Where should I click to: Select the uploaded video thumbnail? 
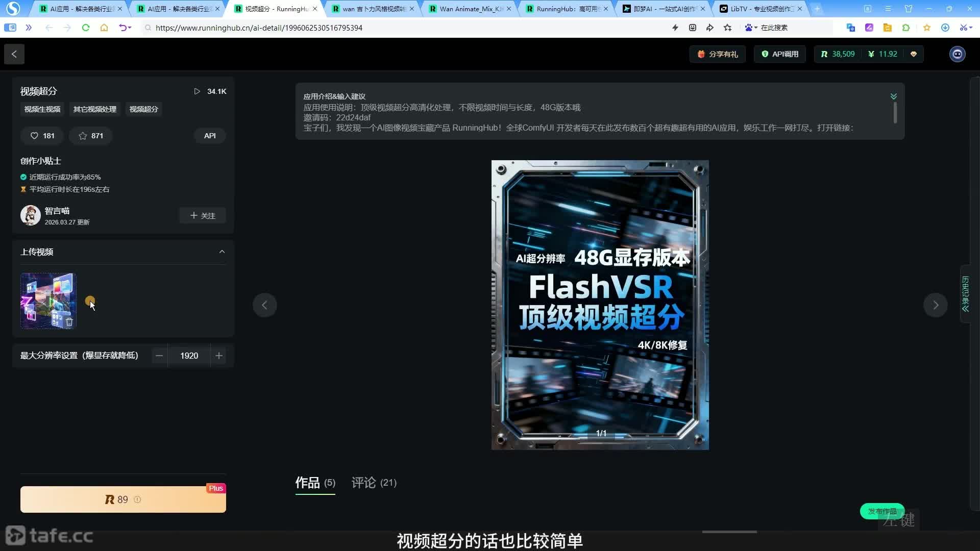tap(48, 300)
